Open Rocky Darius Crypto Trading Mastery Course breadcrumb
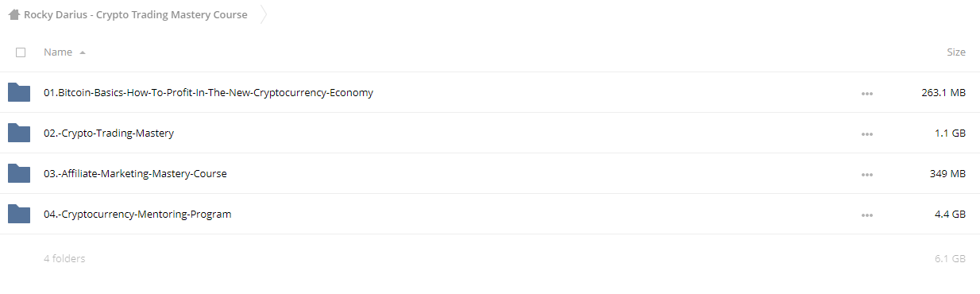Screen dimensions: 980x294 [136, 14]
